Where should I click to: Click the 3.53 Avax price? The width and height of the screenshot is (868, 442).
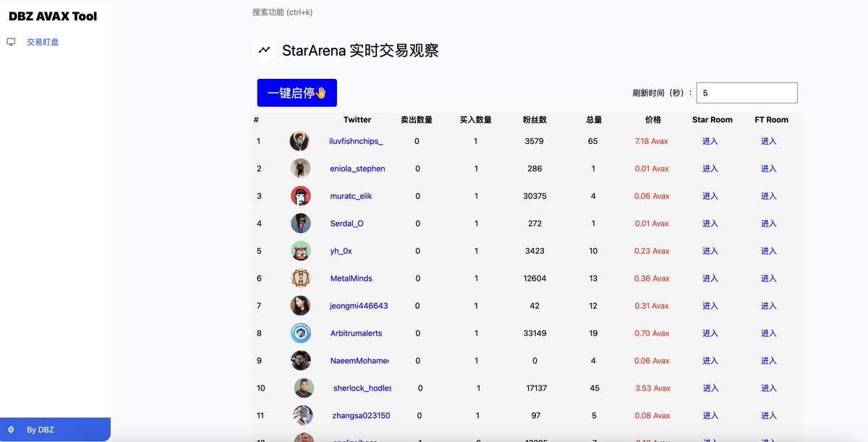pyautogui.click(x=653, y=388)
